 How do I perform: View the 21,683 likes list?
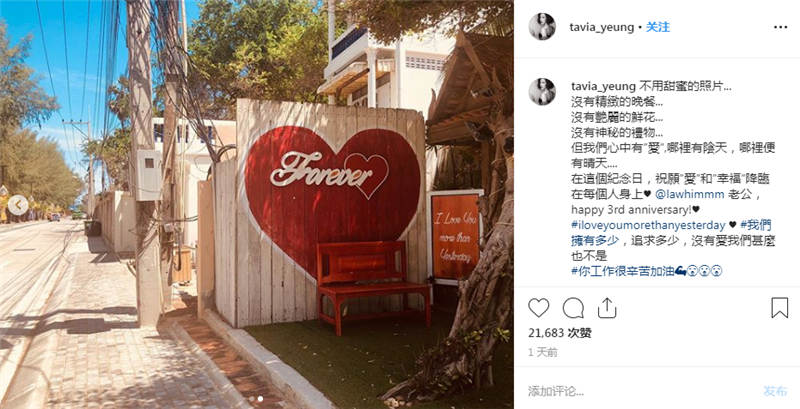click(560, 333)
